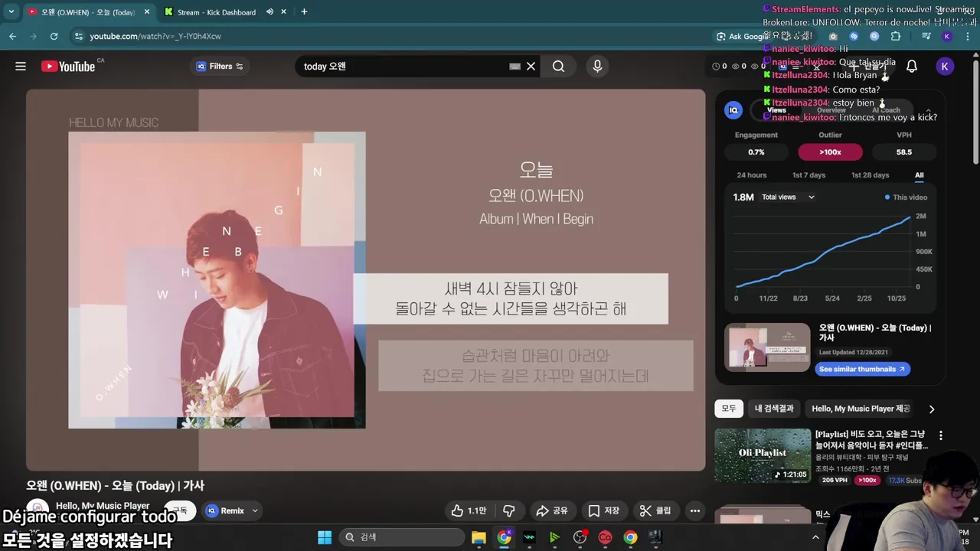Clear the search box text

(531, 67)
